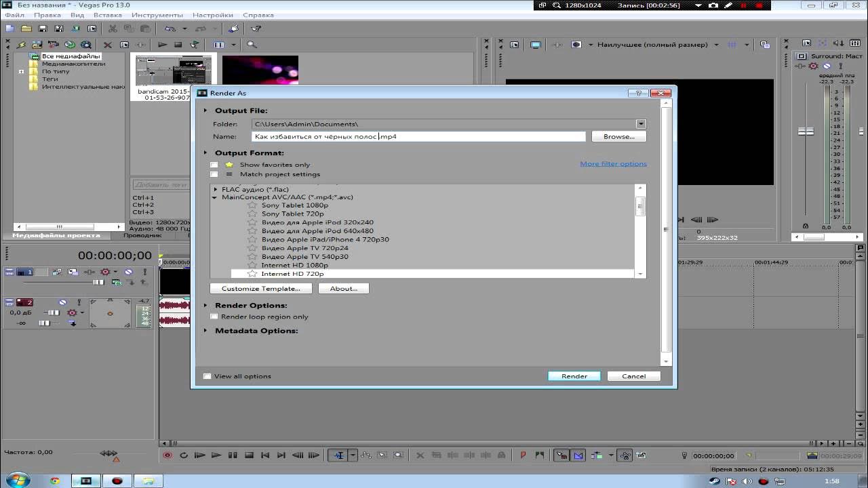868x488 pixels.
Task: Click the Start Preview play icon in media panel
Action: 163,45
